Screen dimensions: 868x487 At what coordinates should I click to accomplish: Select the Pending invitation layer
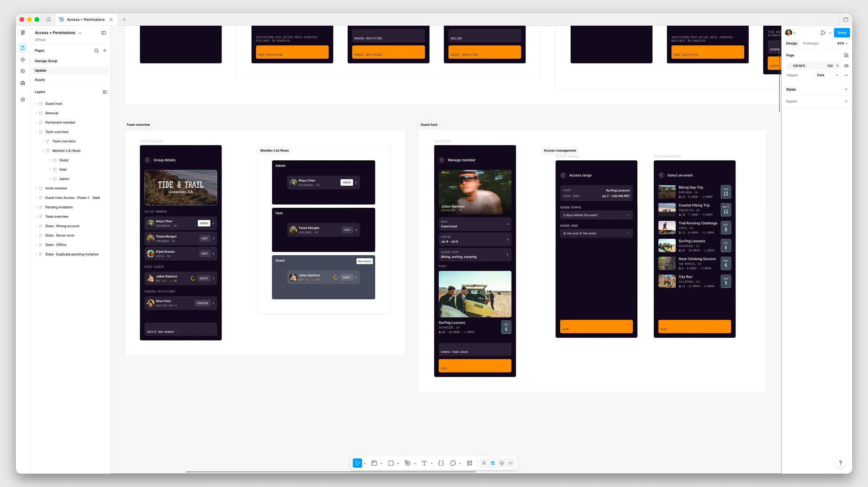[x=59, y=207]
